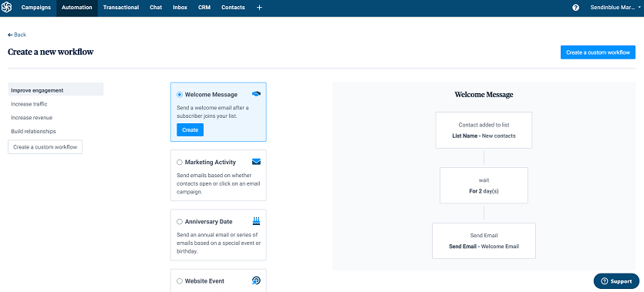Click the birthday cake icon on the Anniversary Date card
Screen dimensions: 644x292
coord(256,221)
